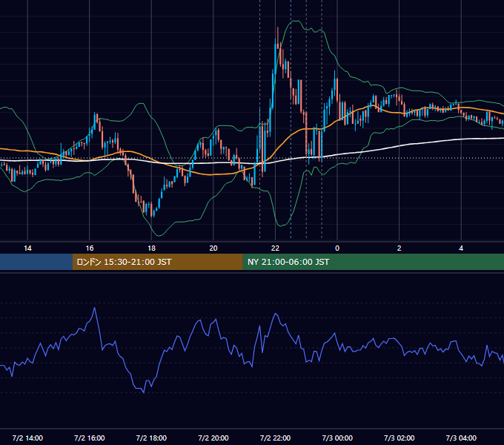Click the 0 hour axis label
This screenshot has width=504, height=445.
[x=337, y=248]
